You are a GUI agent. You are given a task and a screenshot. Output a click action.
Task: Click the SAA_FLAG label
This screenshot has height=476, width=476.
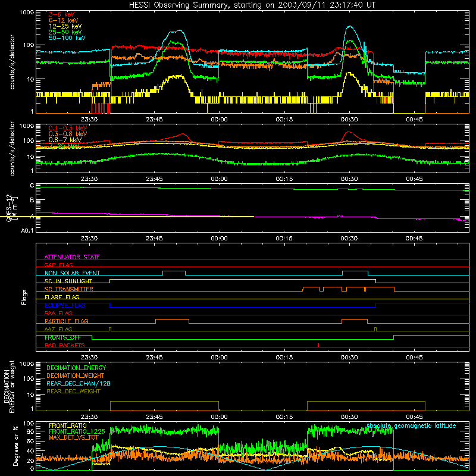(58, 313)
